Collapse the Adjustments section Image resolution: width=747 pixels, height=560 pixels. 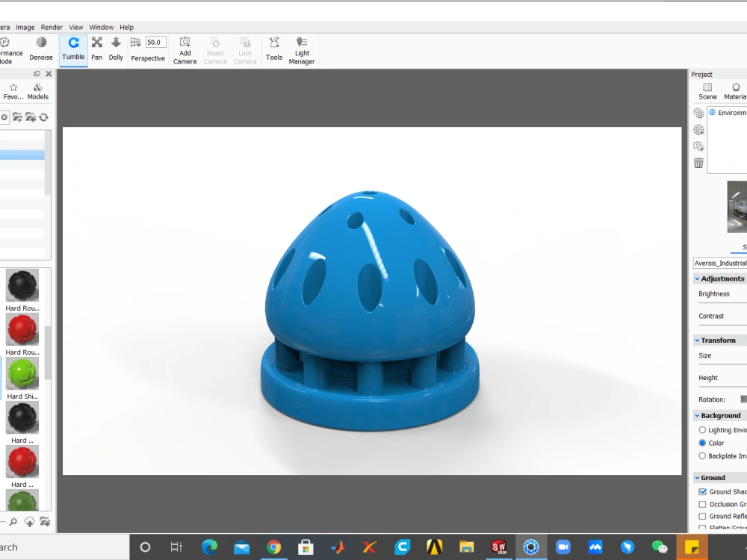pos(697,279)
